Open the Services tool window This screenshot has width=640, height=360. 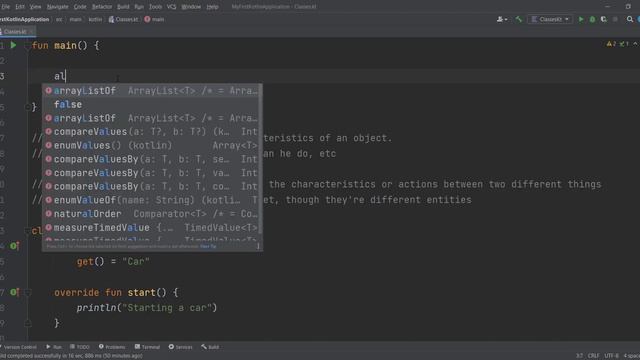pos(180,347)
